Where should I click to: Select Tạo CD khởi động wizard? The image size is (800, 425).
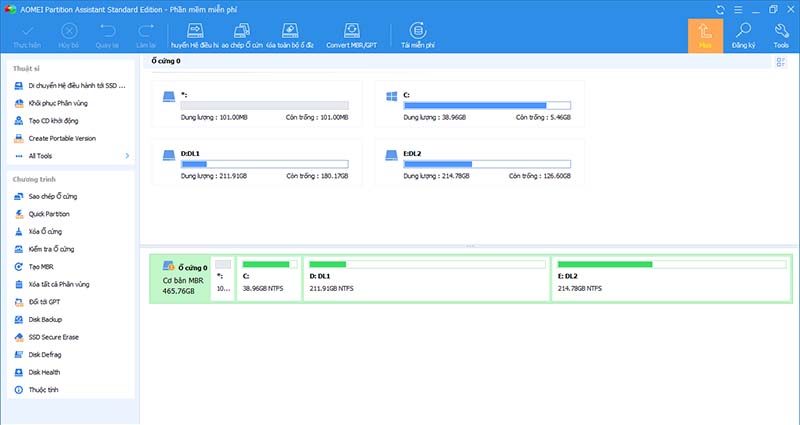coord(46,121)
